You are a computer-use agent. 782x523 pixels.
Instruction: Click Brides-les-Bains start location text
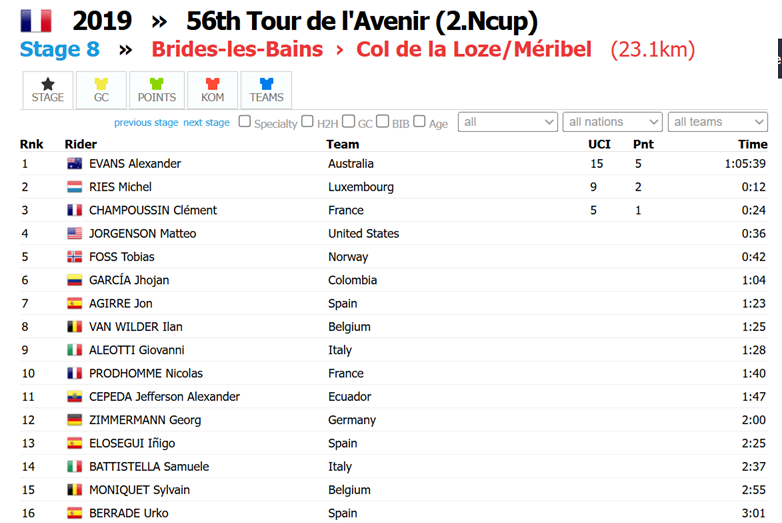click(237, 49)
